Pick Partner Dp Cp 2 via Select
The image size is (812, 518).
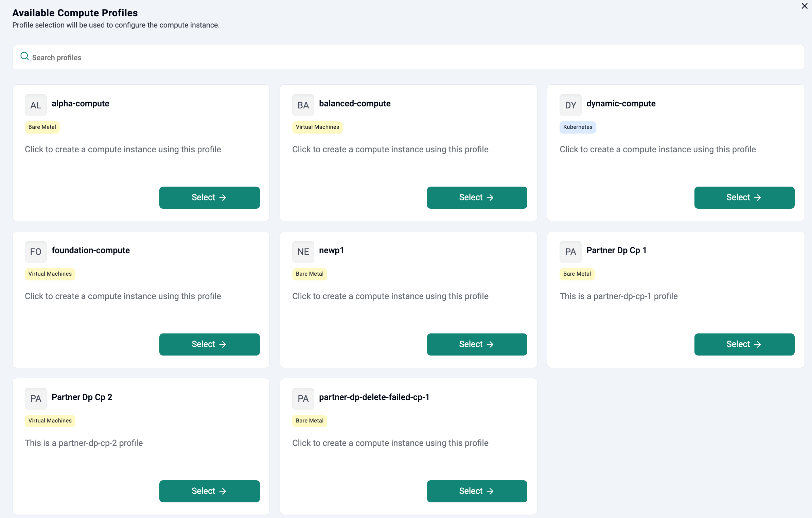209,491
